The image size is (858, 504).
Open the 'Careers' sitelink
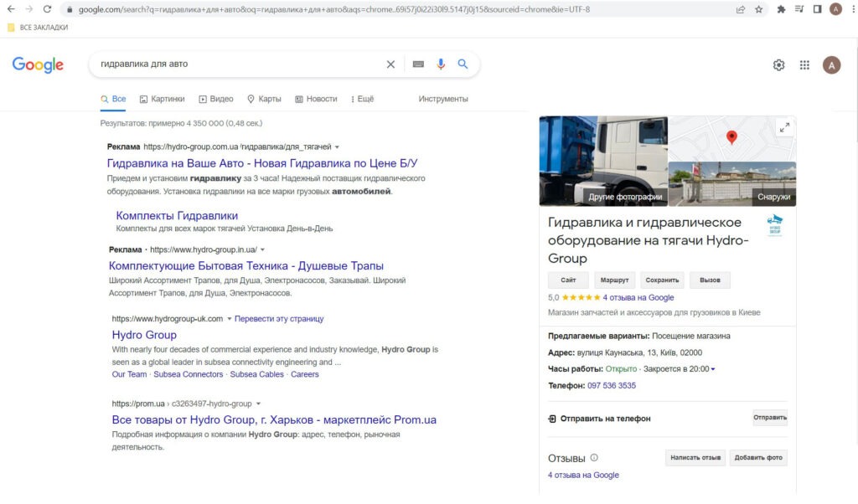click(305, 374)
